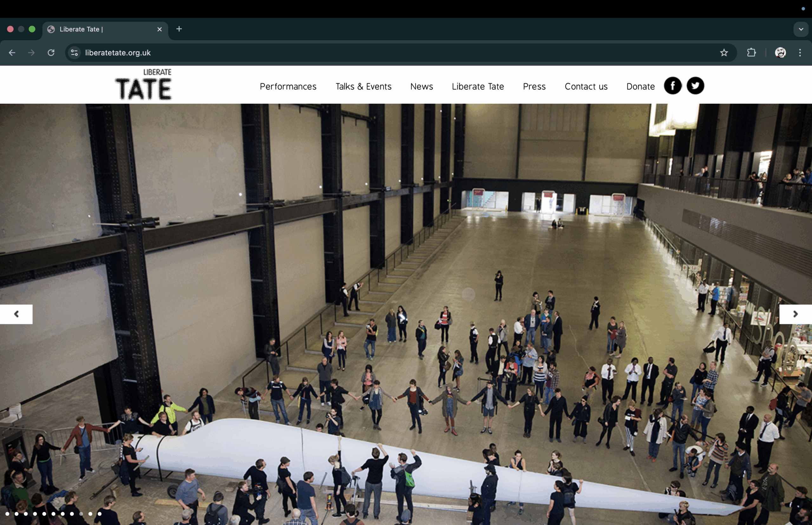Select the dimmed active slideshow dot
The width and height of the screenshot is (812, 525).
pos(81,514)
